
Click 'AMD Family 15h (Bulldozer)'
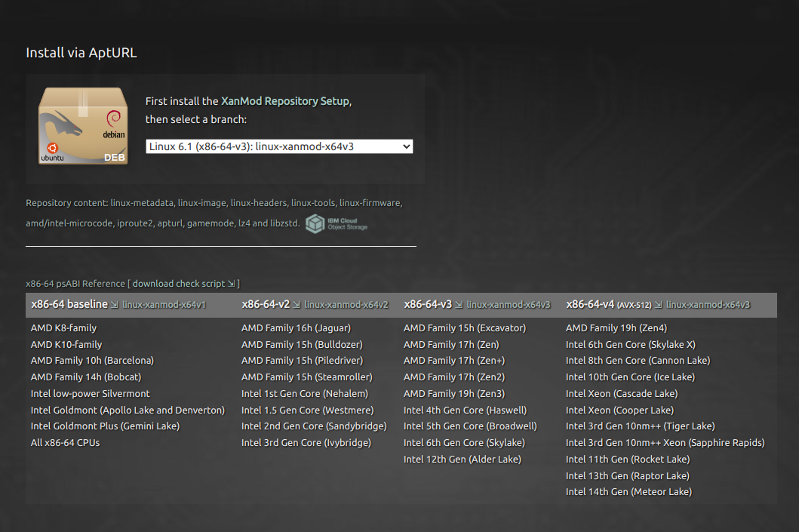[303, 345]
